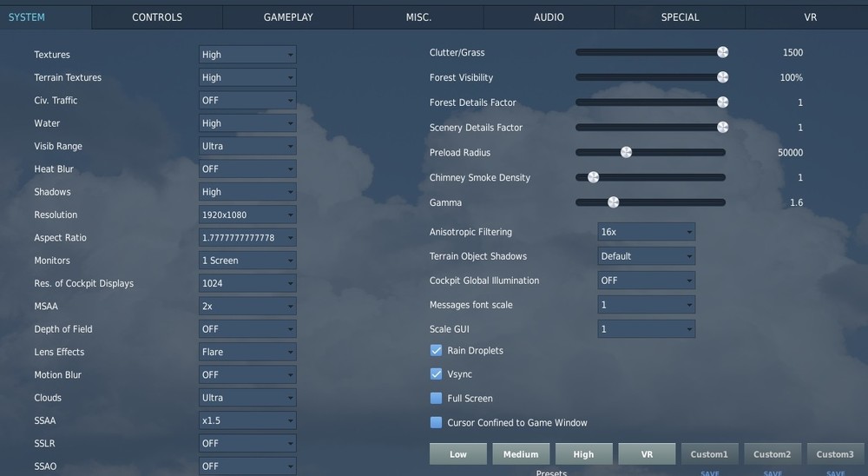The width and height of the screenshot is (868, 476).
Task: Open the Water quality dropdown
Action: (x=247, y=123)
